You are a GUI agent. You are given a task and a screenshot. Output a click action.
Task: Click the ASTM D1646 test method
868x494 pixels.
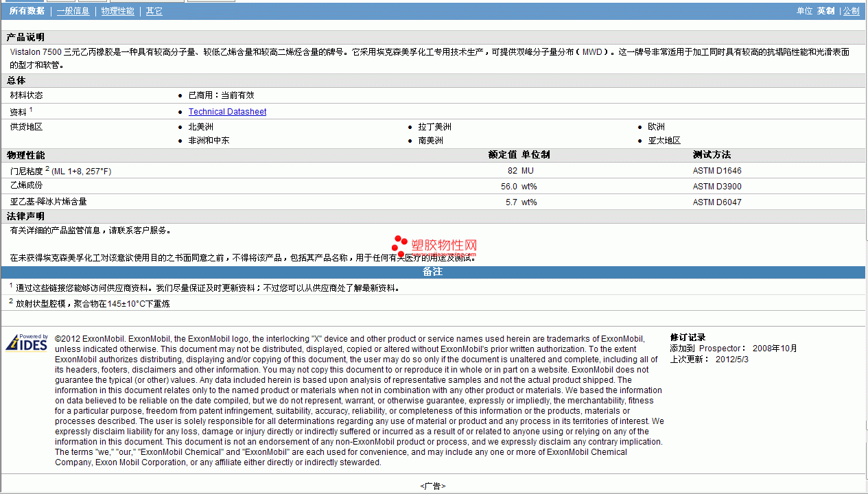[717, 171]
